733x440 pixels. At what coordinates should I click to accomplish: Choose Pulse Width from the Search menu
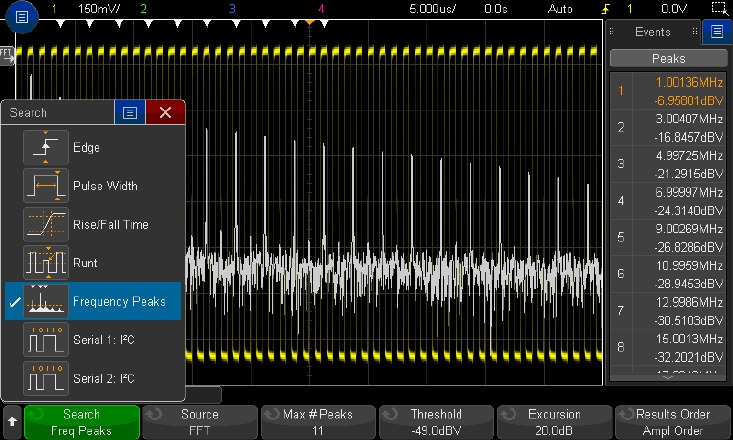click(93, 186)
